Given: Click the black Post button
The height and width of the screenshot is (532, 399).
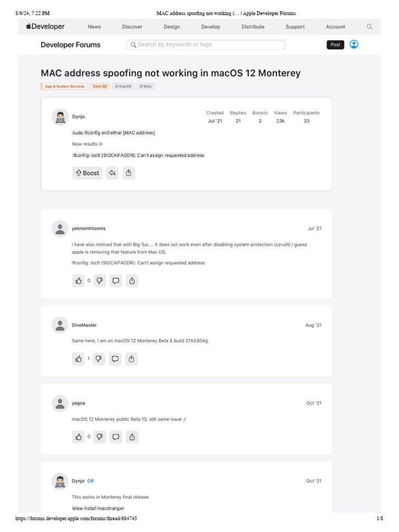Looking at the screenshot, I should point(335,45).
